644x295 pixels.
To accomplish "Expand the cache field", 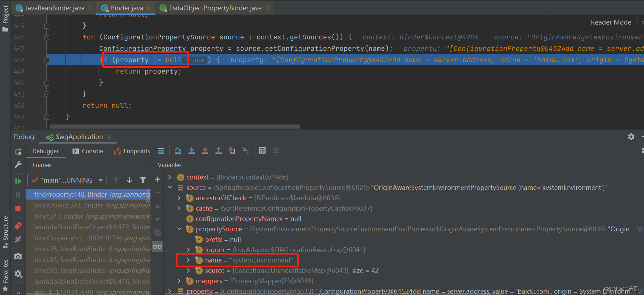I will (x=179, y=208).
